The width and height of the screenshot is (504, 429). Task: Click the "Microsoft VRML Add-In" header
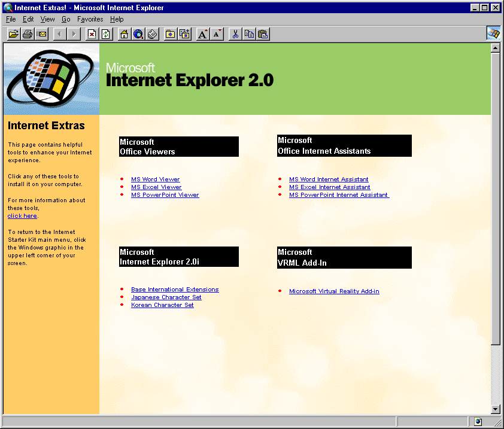point(344,257)
